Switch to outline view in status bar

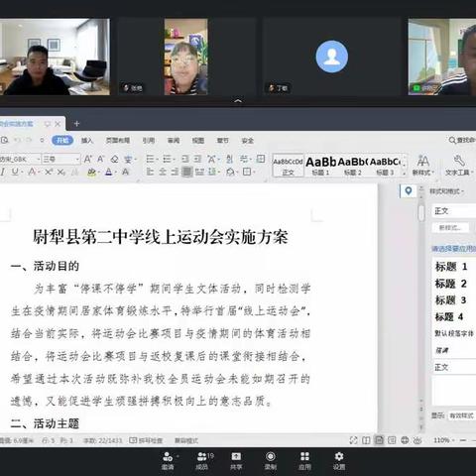coord(392,440)
